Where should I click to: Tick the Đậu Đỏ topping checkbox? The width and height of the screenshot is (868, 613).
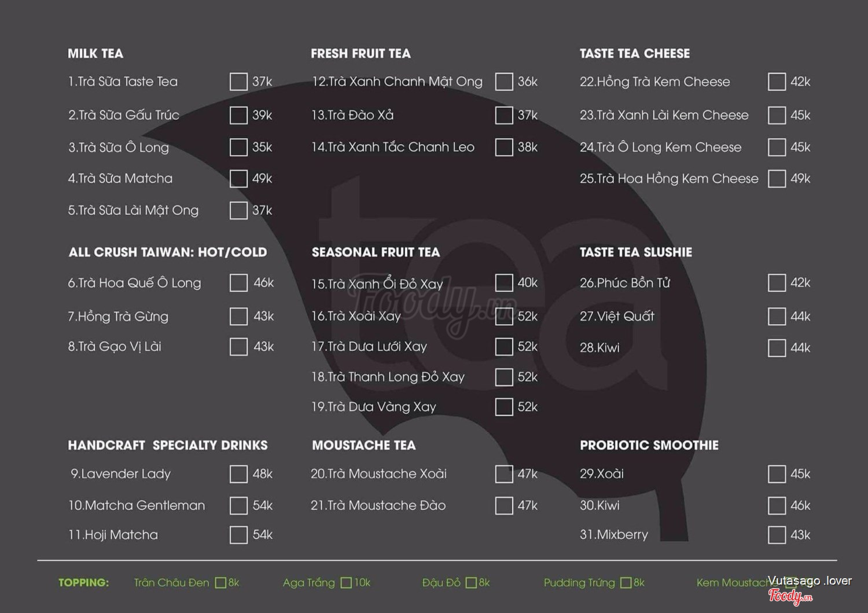click(471, 583)
